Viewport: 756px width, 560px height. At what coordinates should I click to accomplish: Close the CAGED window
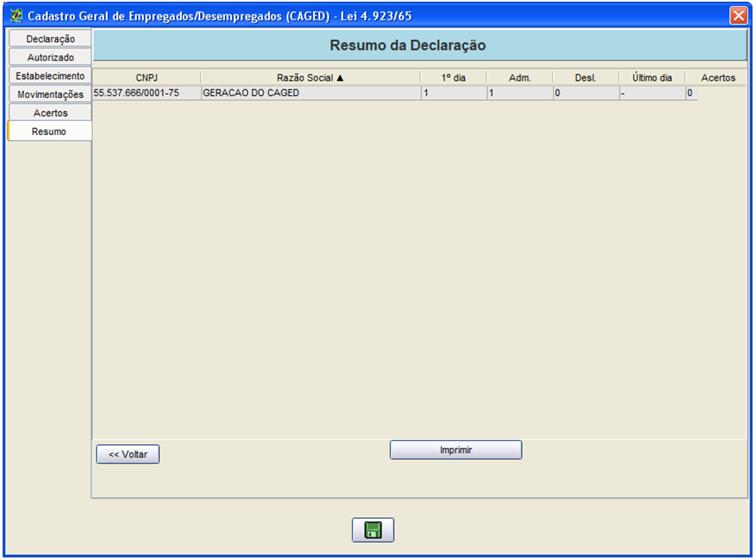click(738, 15)
